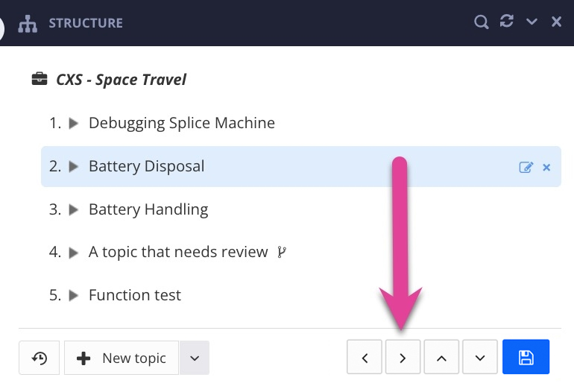The image size is (574, 392).
Task: Expand the Battery Disposal topic triangle
Action: (x=74, y=167)
